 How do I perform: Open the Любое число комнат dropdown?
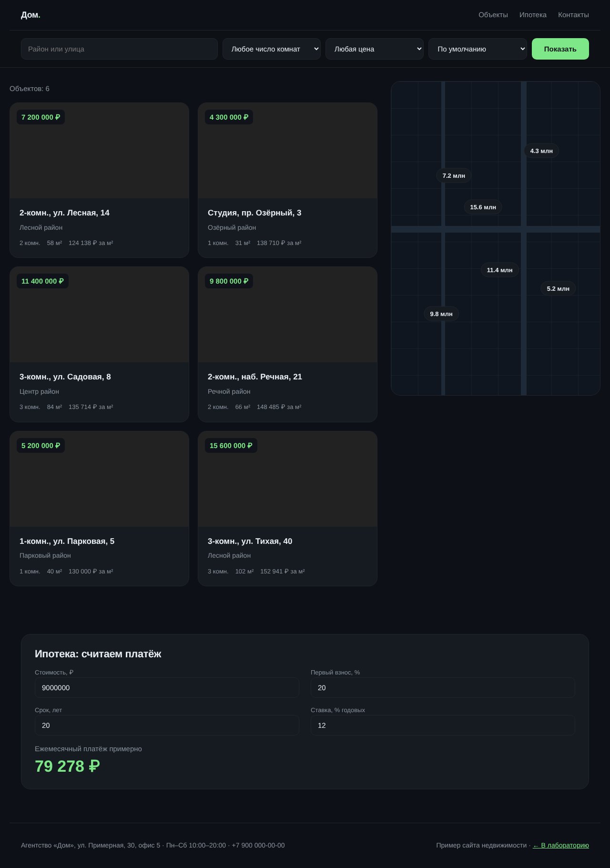coord(272,49)
